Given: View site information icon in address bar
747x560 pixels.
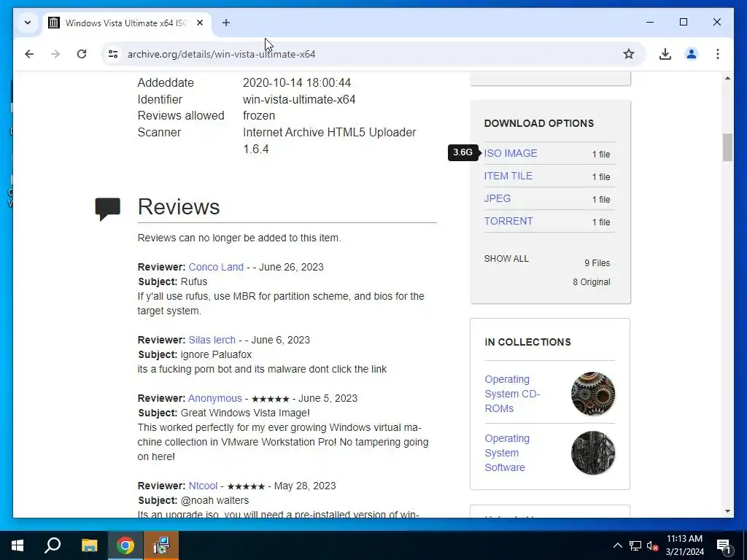Looking at the screenshot, I should [x=113, y=54].
